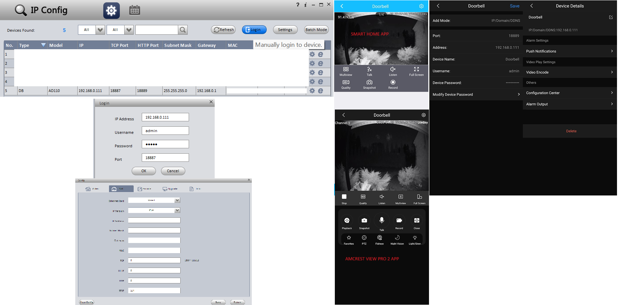Click the calendar icon in IP Config header
This screenshot has width=644, height=305.
click(135, 10)
